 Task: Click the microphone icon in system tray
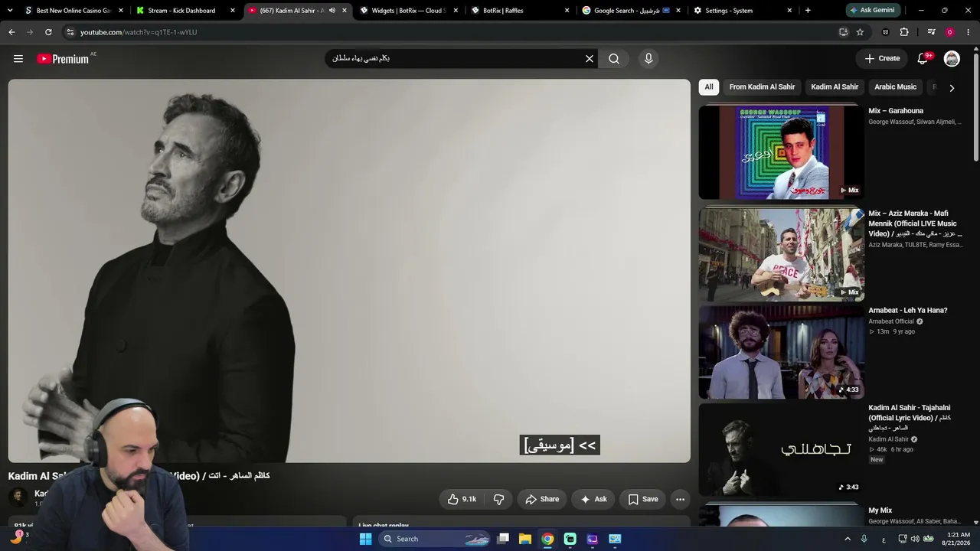click(x=864, y=539)
